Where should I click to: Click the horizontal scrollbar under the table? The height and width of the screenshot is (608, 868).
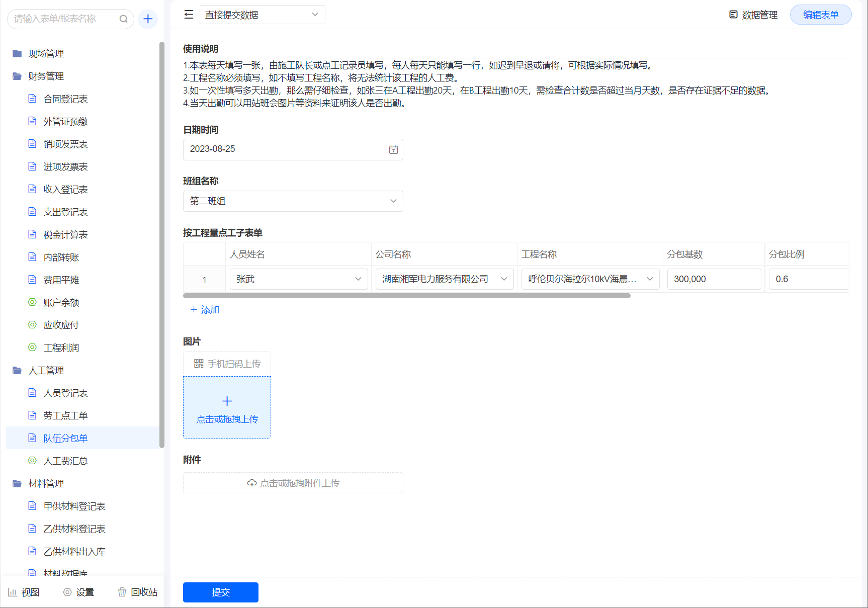click(x=406, y=296)
